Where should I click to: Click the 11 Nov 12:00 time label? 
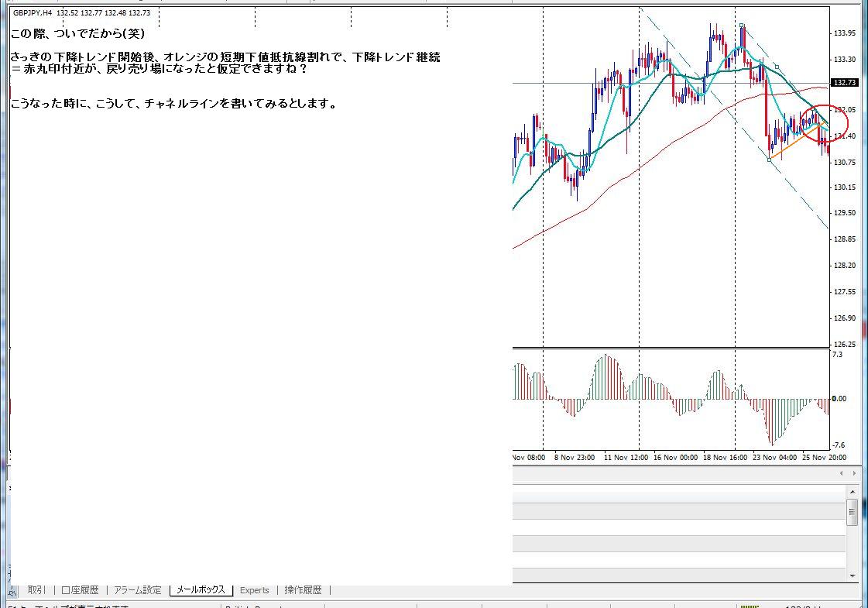pyautogui.click(x=626, y=458)
